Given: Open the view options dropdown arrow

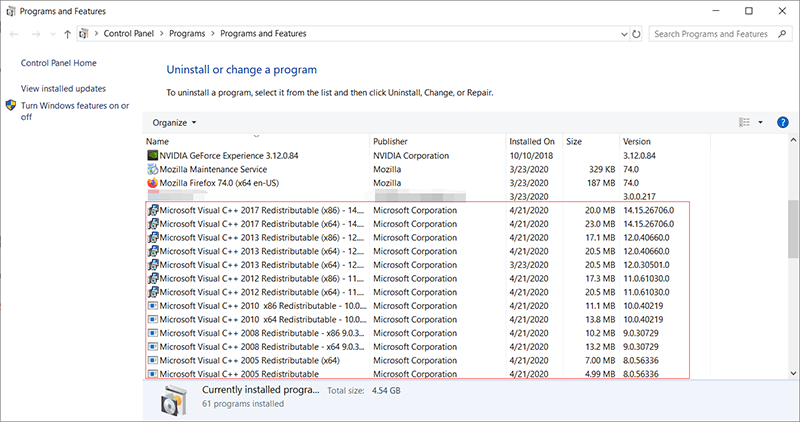Looking at the screenshot, I should pos(760,122).
